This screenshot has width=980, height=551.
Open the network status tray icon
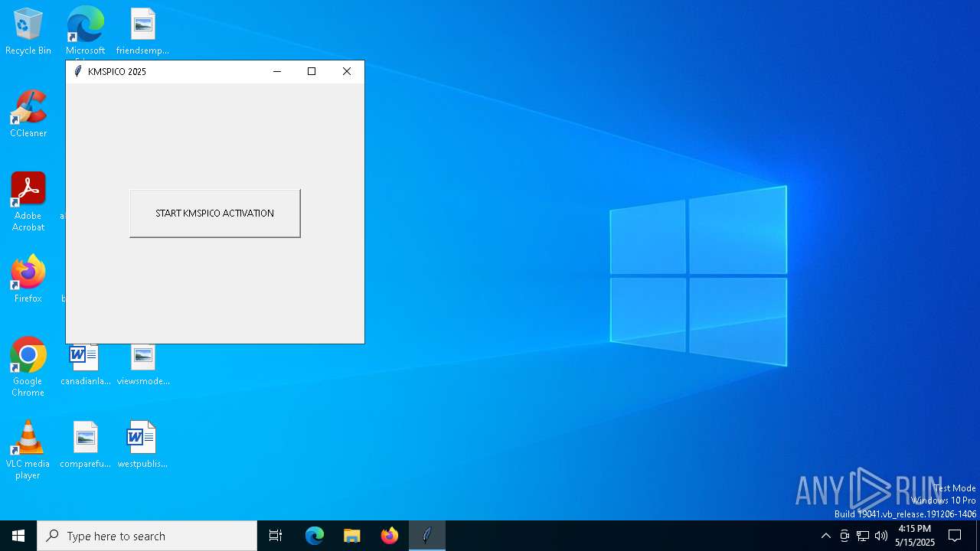click(x=863, y=536)
